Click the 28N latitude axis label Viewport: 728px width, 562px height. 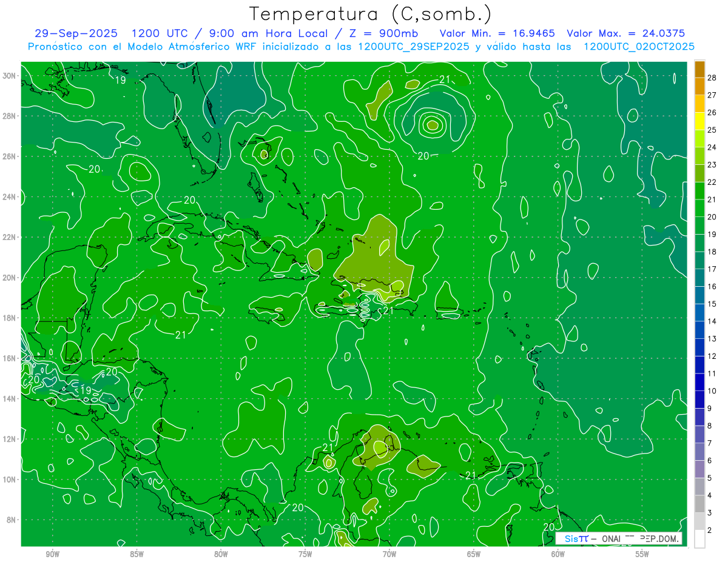(10, 116)
